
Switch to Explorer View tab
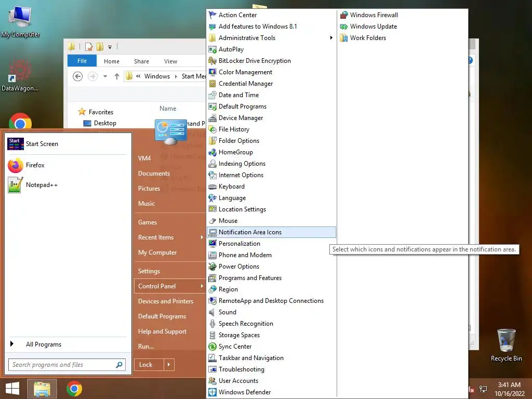pyautogui.click(x=170, y=61)
